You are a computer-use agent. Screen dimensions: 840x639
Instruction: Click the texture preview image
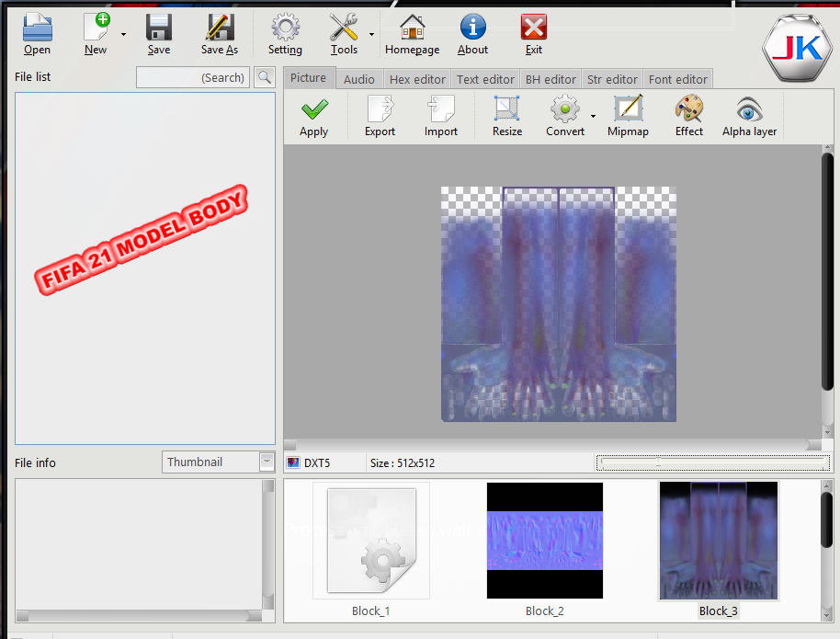click(x=558, y=304)
